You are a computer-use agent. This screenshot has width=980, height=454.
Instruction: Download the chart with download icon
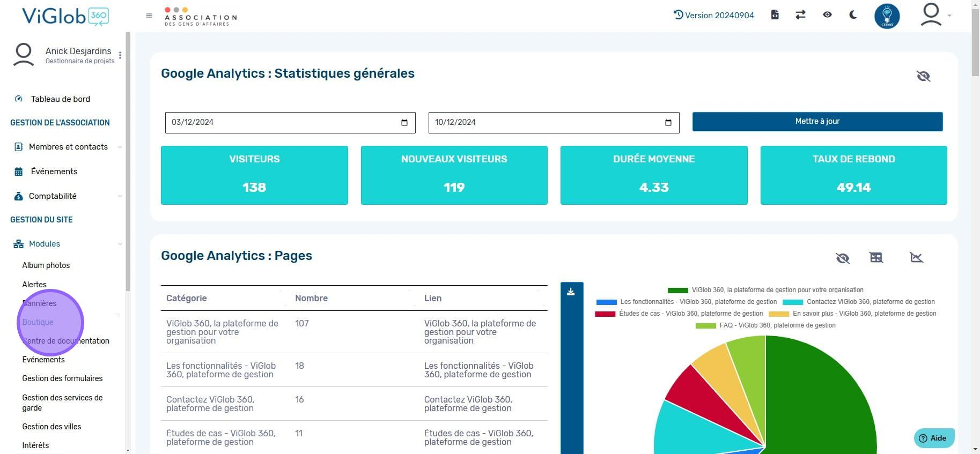pyautogui.click(x=571, y=292)
